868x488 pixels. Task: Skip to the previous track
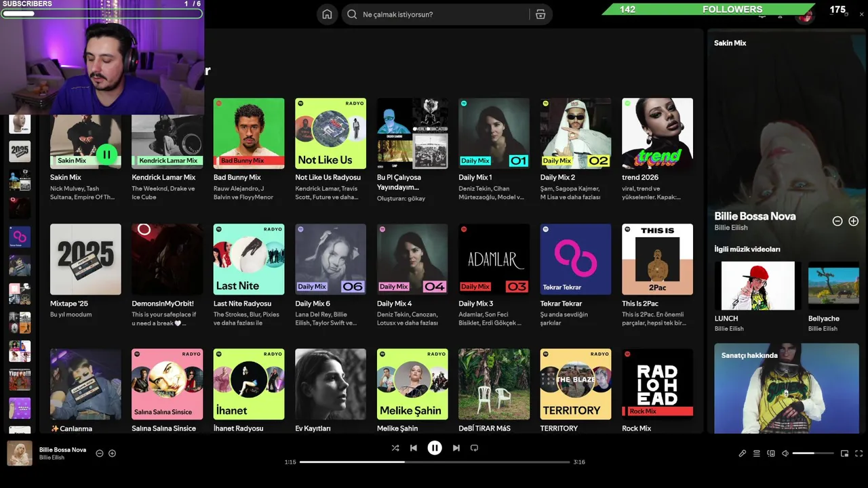(414, 448)
